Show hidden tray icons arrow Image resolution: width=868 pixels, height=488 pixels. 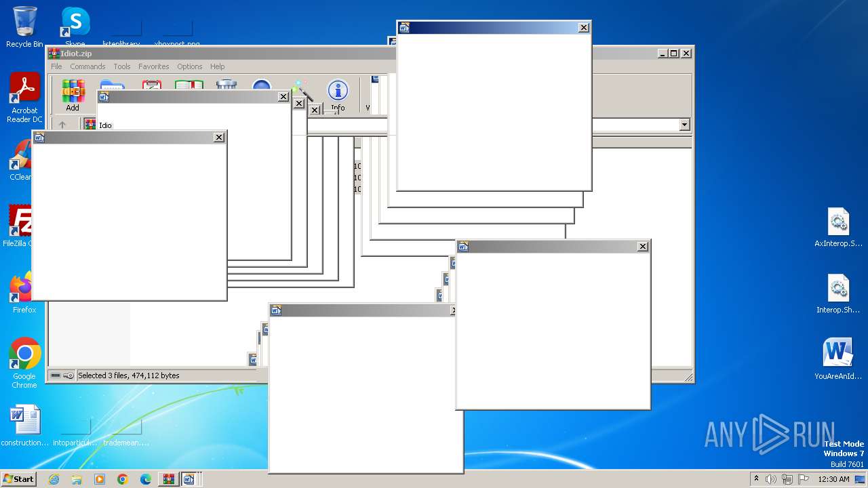pyautogui.click(x=757, y=479)
